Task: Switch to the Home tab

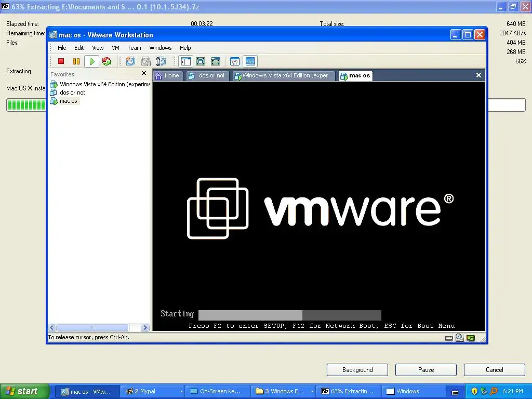Action: 168,76
